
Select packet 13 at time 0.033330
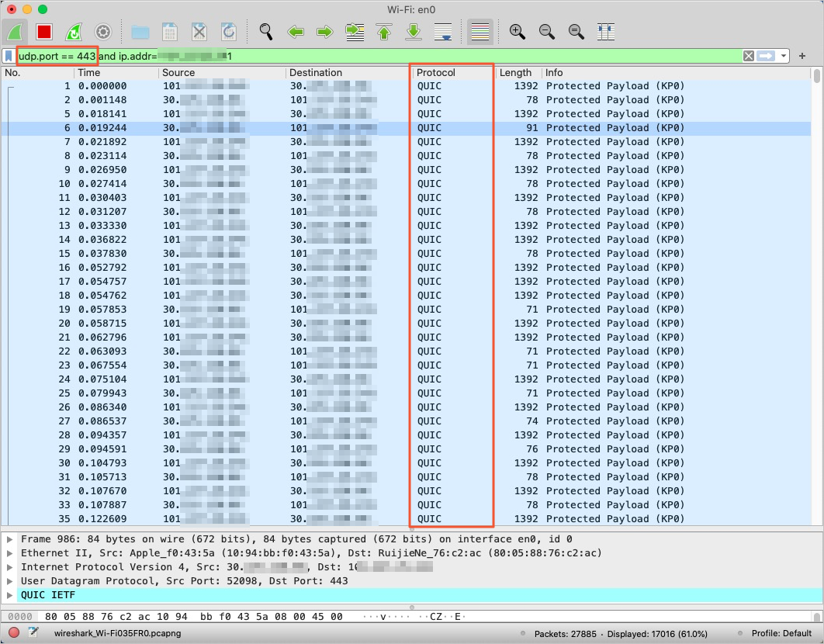407,226
